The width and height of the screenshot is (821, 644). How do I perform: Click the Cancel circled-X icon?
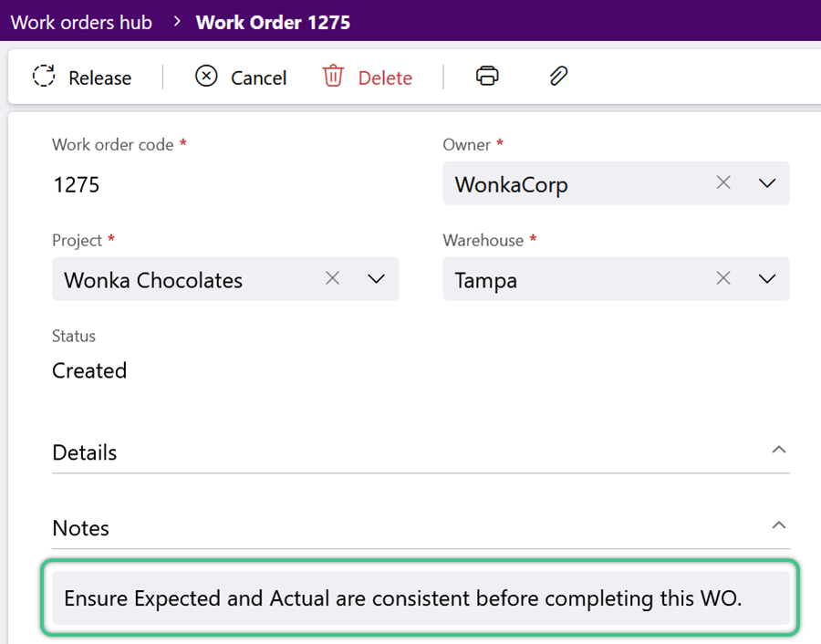[x=206, y=76]
